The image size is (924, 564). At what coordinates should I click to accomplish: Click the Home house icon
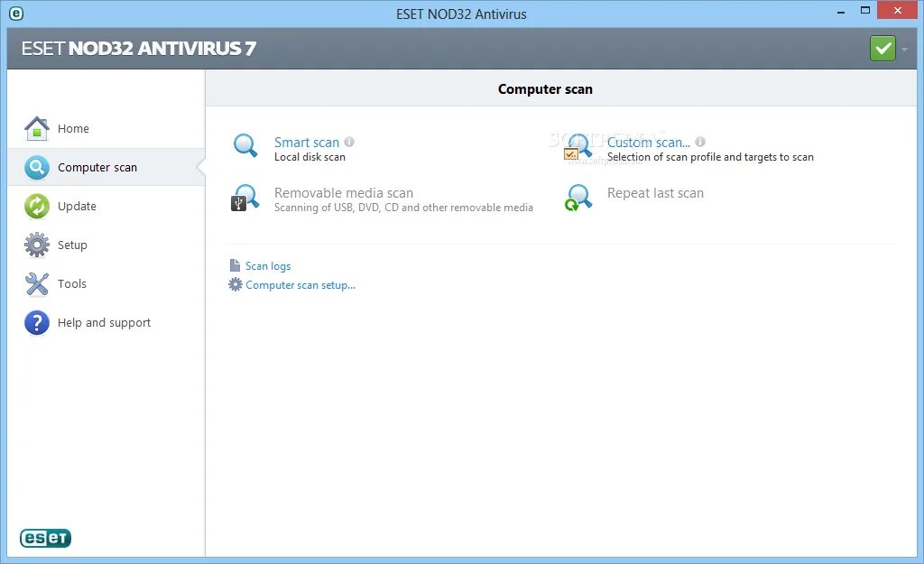tap(36, 128)
